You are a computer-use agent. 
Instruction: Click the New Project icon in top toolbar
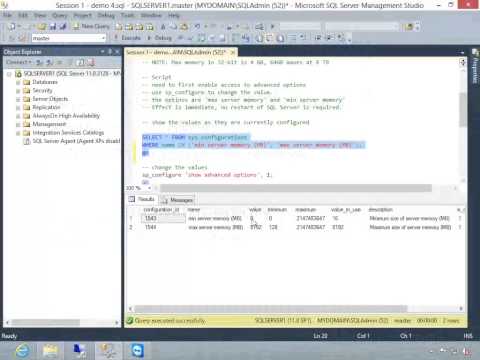tap(12, 26)
